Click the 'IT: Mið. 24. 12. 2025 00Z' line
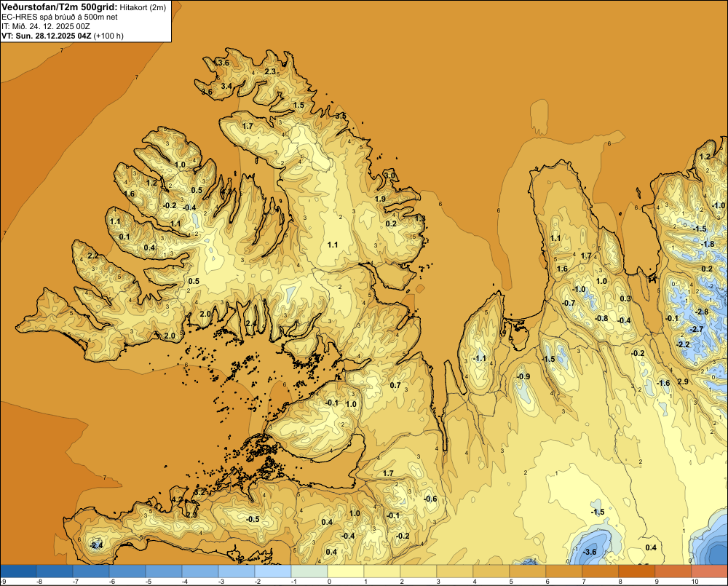This screenshot has width=728, height=586. [x=45, y=26]
